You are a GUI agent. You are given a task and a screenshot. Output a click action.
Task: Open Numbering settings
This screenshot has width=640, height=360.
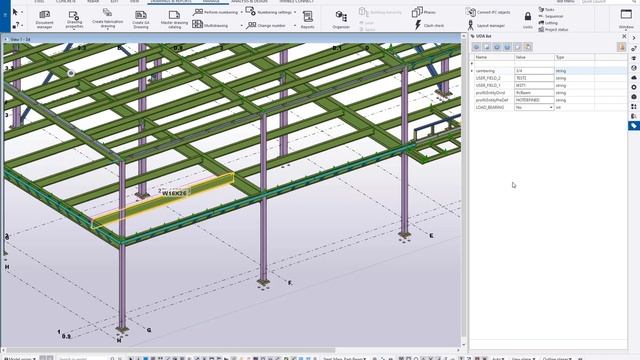tap(269, 12)
